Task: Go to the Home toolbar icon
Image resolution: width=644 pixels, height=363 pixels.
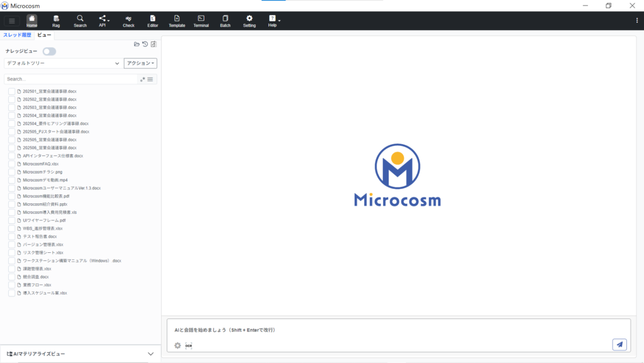Action: pyautogui.click(x=31, y=21)
